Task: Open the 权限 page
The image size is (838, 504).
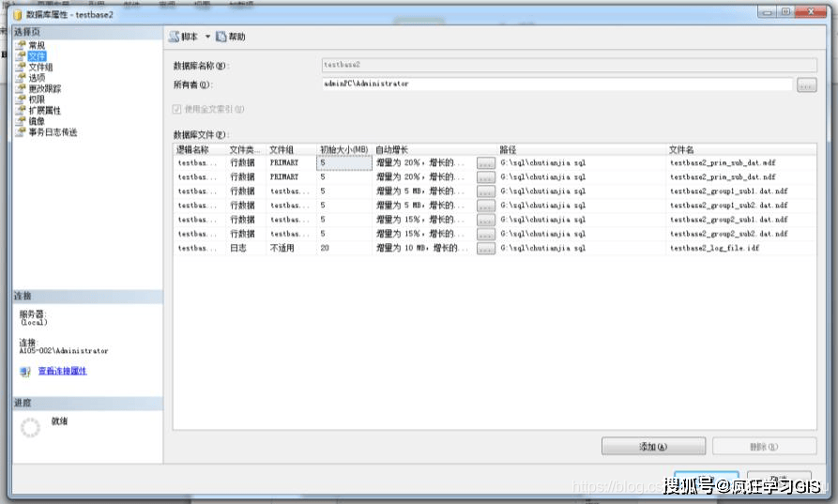Action: click(37, 99)
